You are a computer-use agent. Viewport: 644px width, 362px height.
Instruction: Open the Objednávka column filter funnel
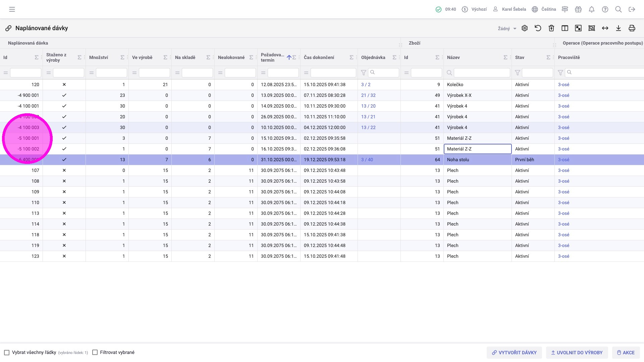click(x=363, y=73)
